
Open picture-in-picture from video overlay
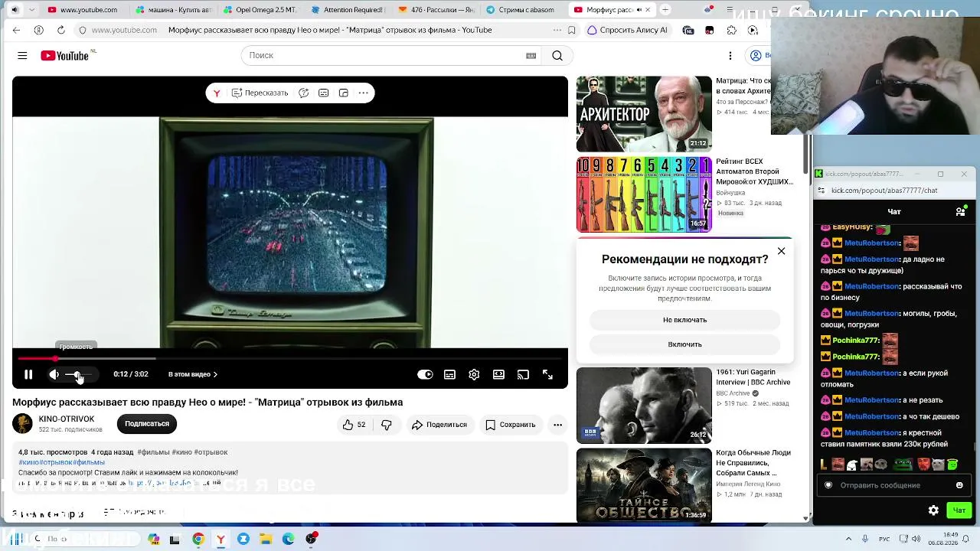[x=344, y=93]
